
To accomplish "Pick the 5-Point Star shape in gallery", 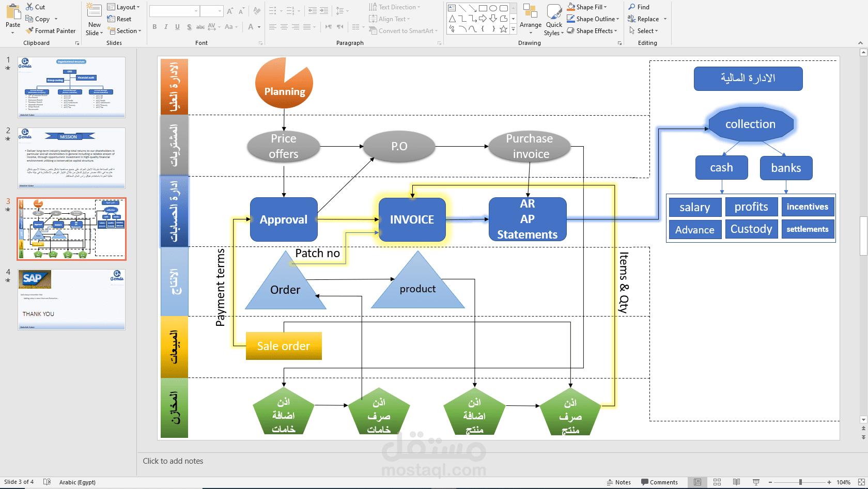I will coord(503,29).
